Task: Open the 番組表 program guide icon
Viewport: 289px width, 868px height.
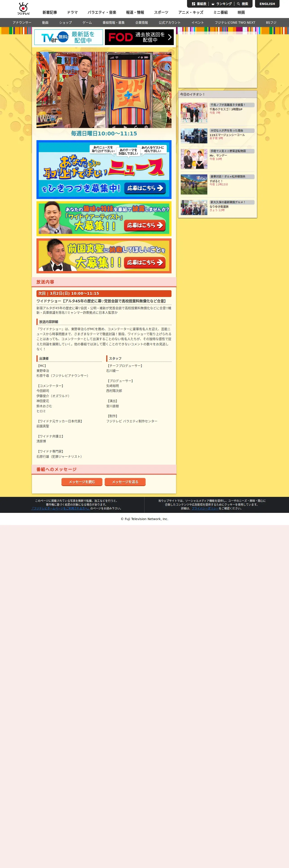Action: [x=199, y=4]
